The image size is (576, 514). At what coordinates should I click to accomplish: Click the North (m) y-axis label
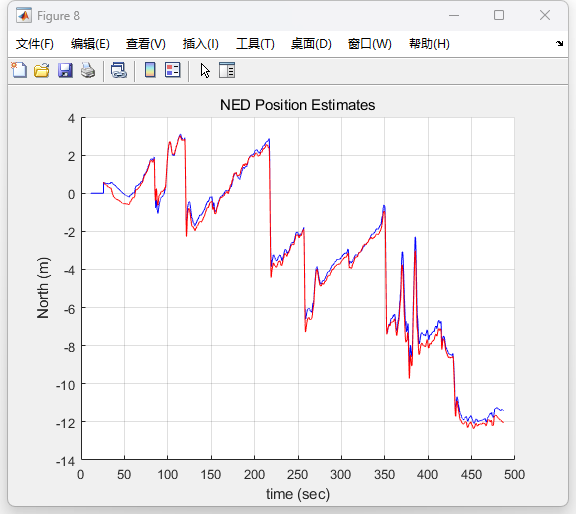tap(43, 288)
